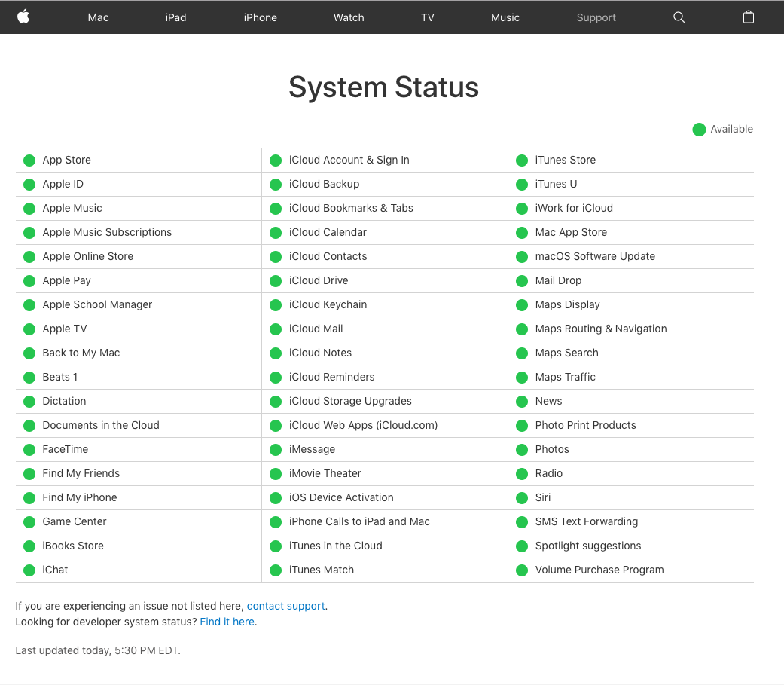Select the Find My Friends entry
784x685 pixels.
point(81,473)
